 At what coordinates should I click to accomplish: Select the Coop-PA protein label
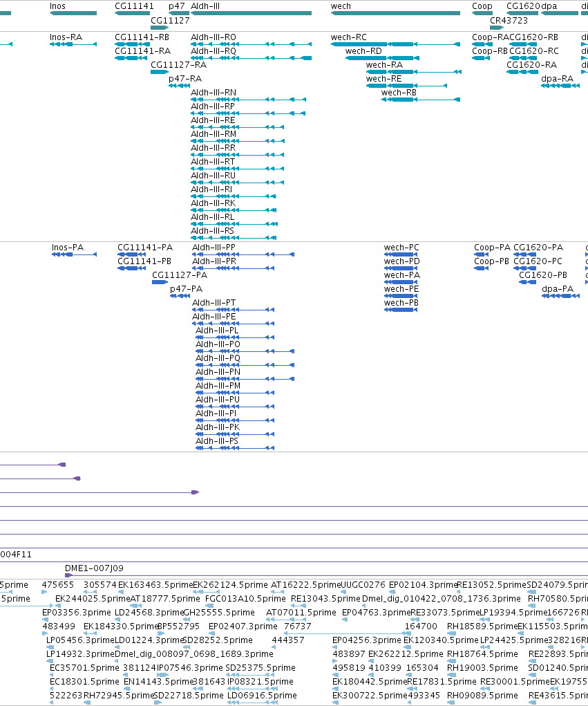(x=492, y=248)
